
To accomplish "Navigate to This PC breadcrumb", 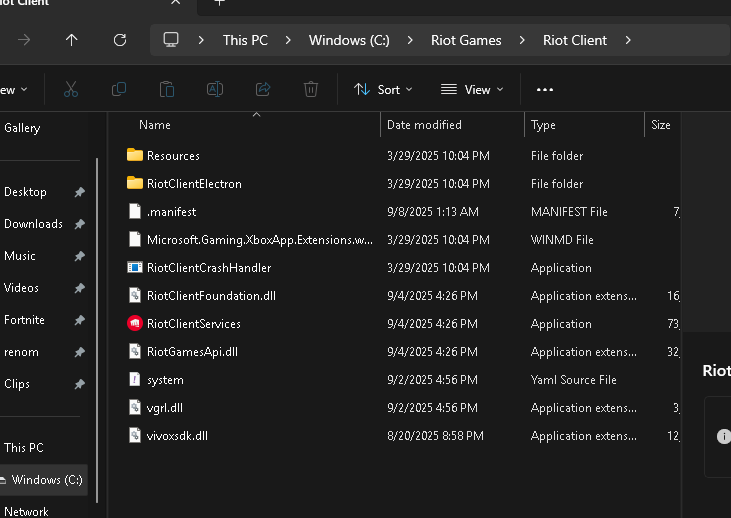I will tap(245, 40).
